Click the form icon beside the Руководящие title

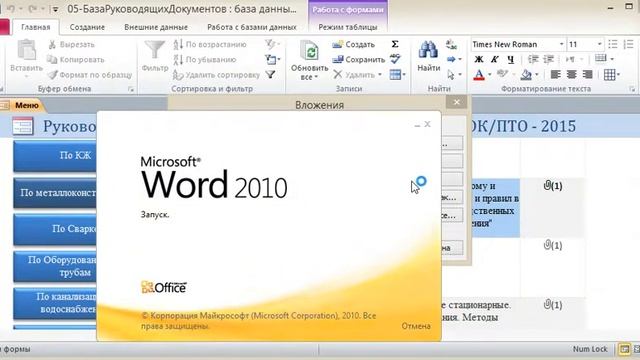pos(23,126)
